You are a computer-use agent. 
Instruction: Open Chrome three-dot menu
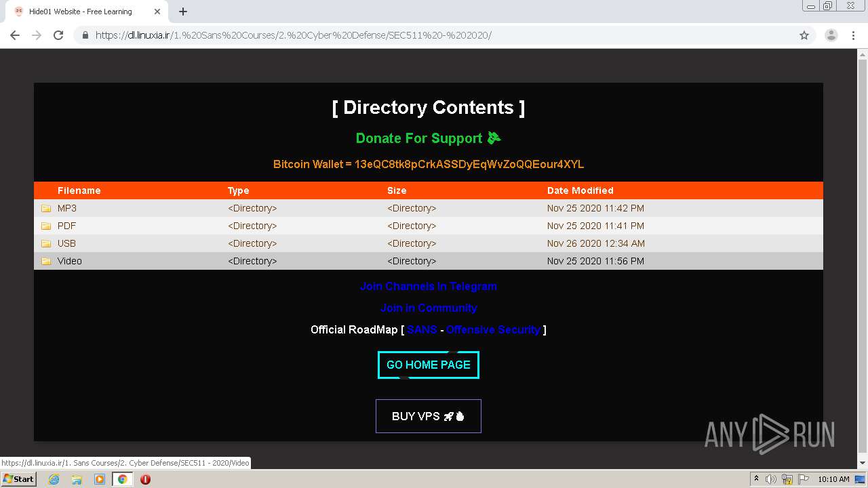pyautogui.click(x=853, y=35)
